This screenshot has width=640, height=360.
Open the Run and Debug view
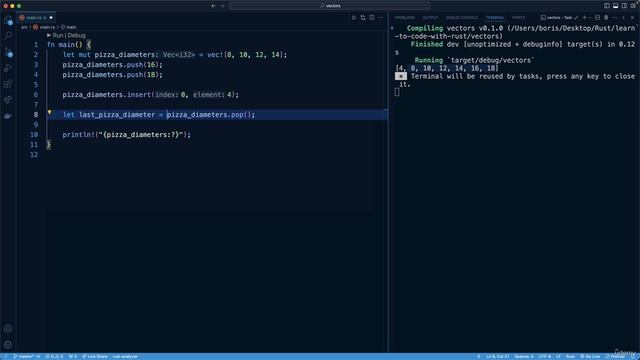pos(8,68)
